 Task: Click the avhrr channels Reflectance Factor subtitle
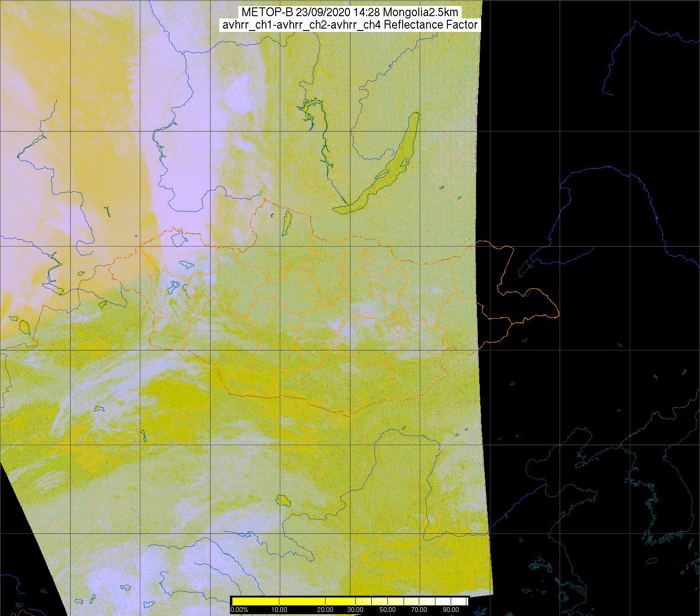click(350, 25)
